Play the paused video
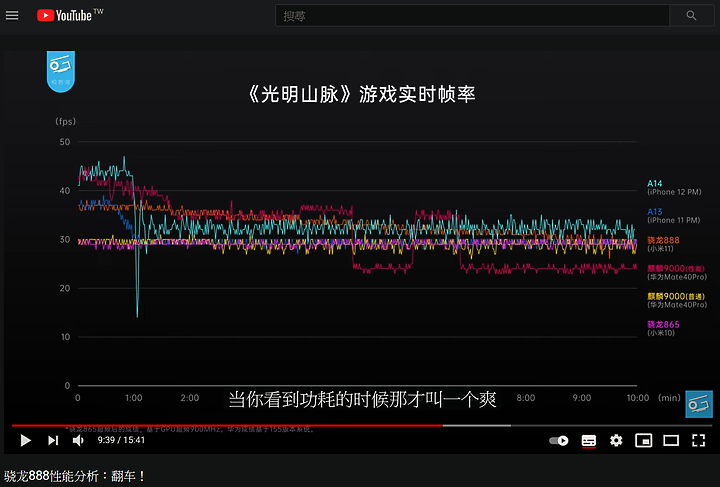The width and height of the screenshot is (720, 487). (x=25, y=441)
